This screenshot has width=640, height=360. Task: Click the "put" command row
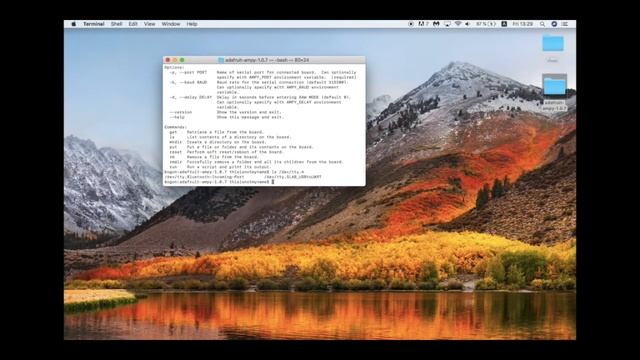[242, 147]
